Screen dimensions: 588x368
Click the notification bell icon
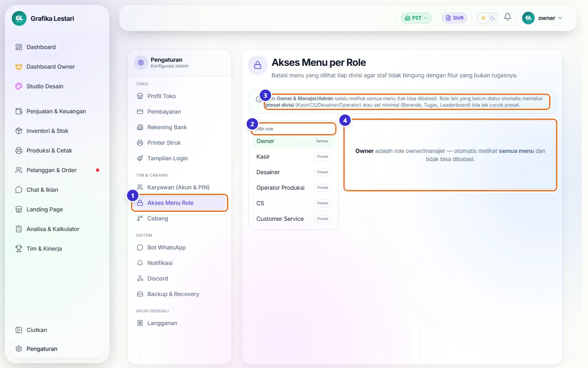(508, 17)
